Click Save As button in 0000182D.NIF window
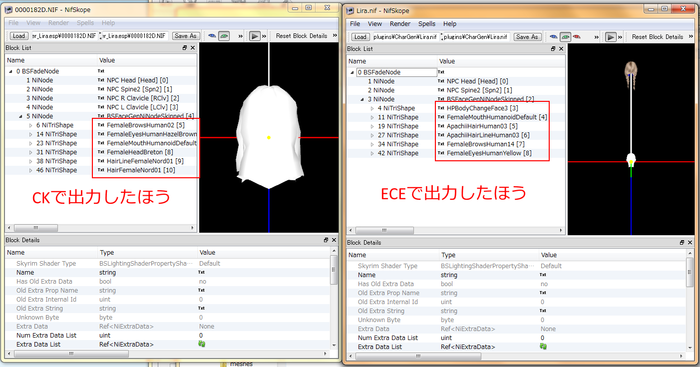Screen dimensions: 700x367 (x=185, y=36)
